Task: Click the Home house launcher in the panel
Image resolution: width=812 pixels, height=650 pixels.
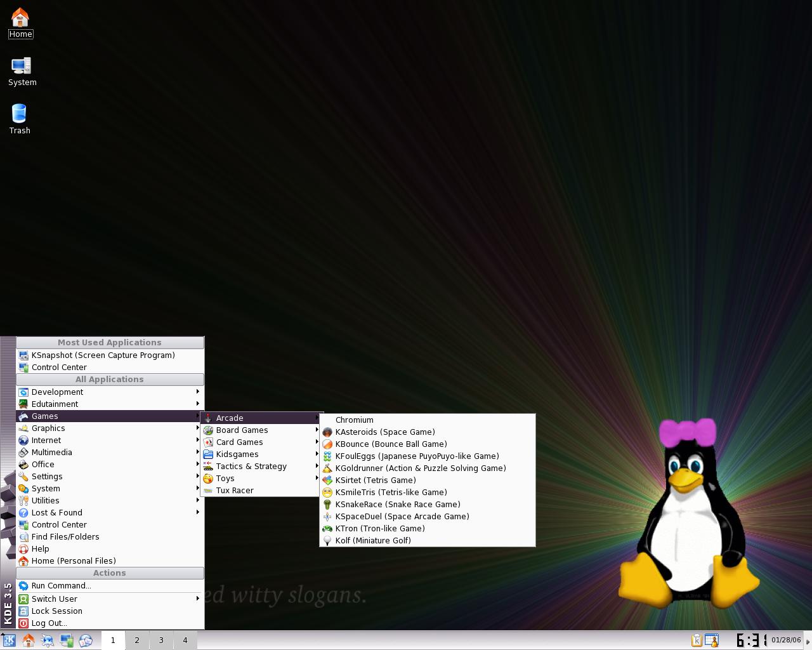Action: tap(29, 640)
